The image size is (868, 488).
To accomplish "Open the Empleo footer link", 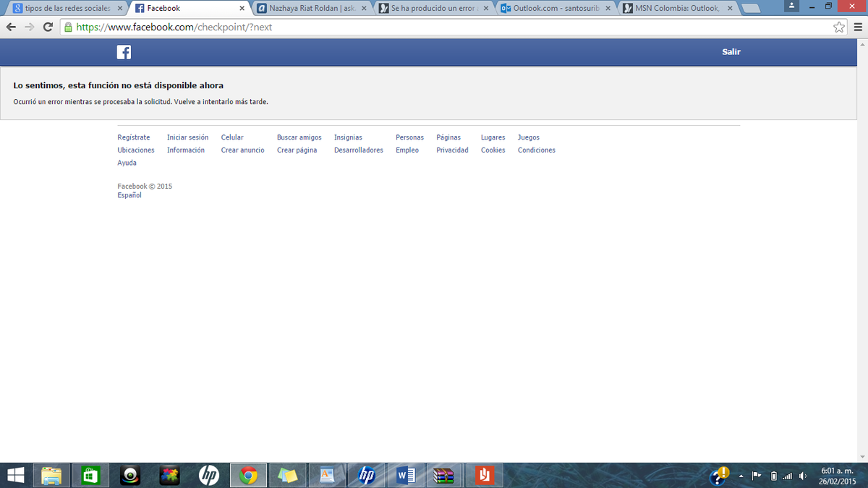I will pyautogui.click(x=407, y=150).
